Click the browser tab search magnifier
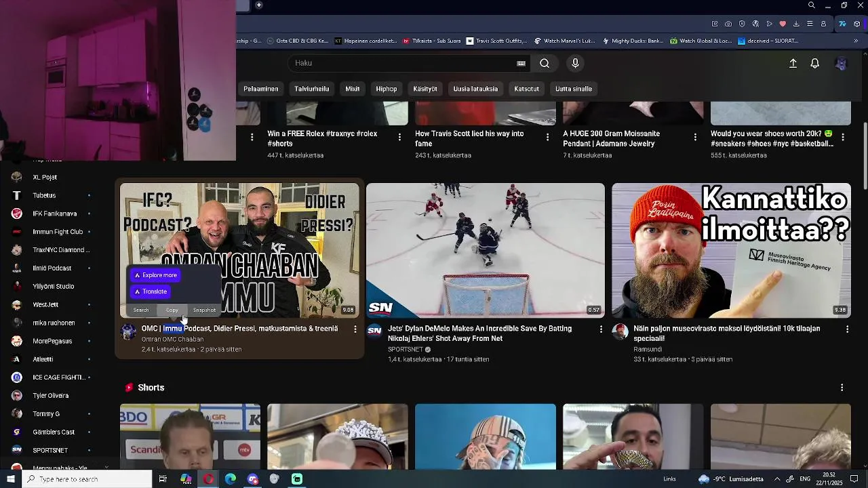This screenshot has width=868, height=488. click(x=811, y=5)
